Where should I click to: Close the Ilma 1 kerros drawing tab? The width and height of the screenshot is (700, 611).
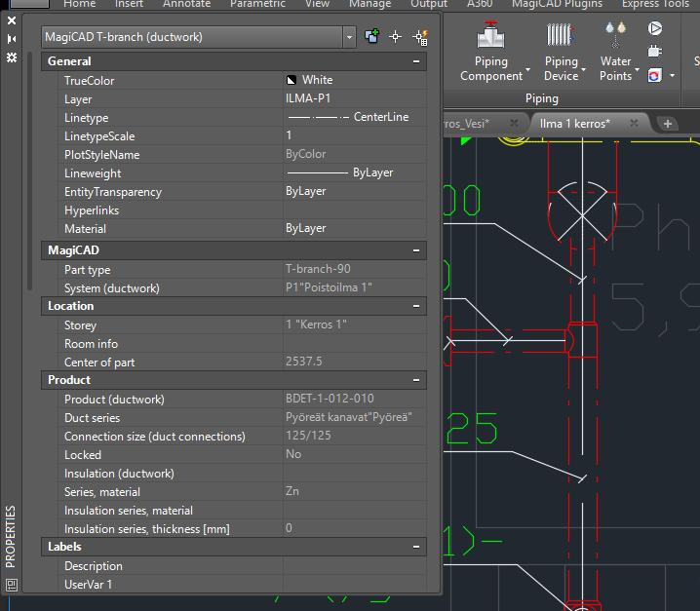pos(634,123)
